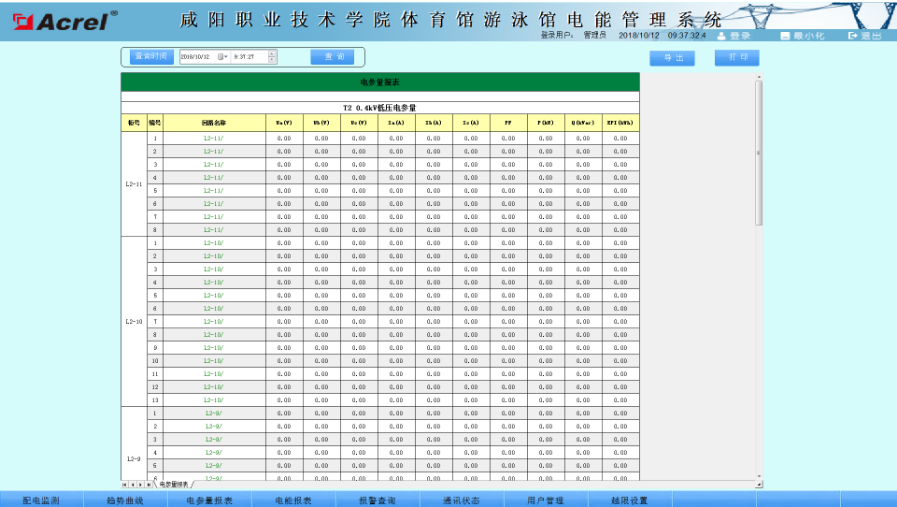Click EPI value in L2-10 row 7
Screen dimensions: 897x507
coord(621,322)
